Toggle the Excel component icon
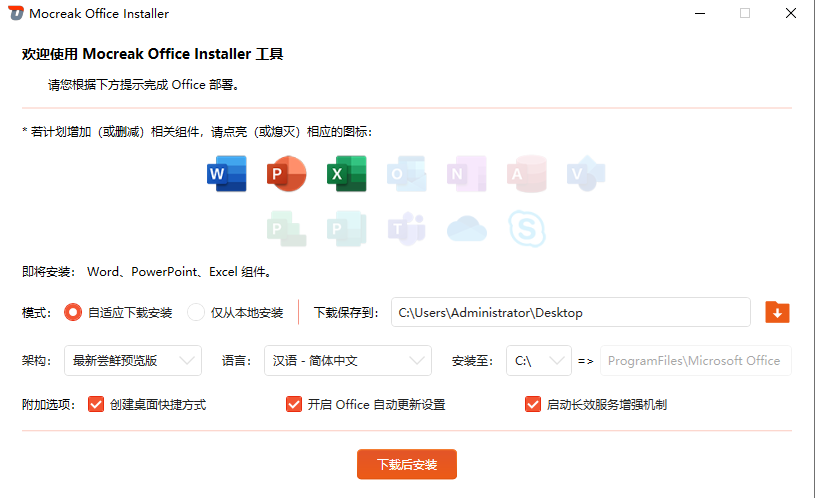 pyautogui.click(x=347, y=174)
